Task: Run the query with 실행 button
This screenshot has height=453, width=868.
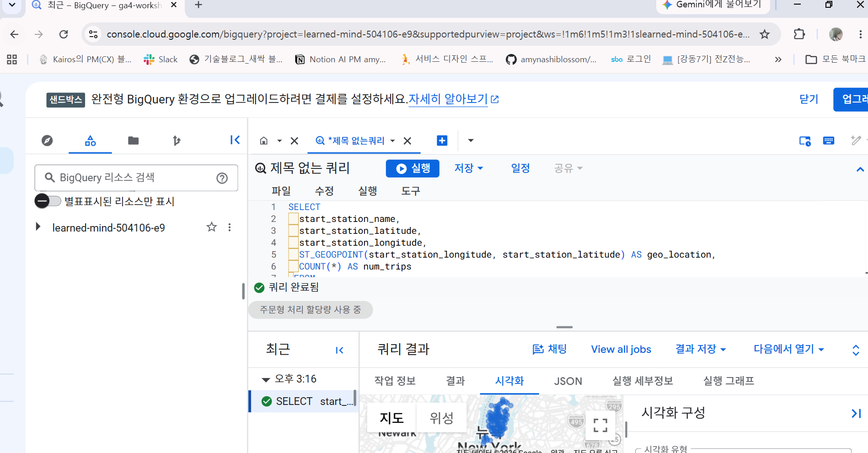Action: tap(413, 168)
